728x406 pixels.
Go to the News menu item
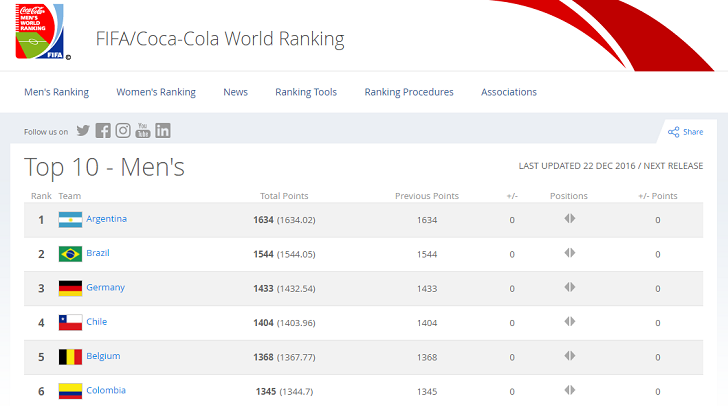(x=235, y=92)
